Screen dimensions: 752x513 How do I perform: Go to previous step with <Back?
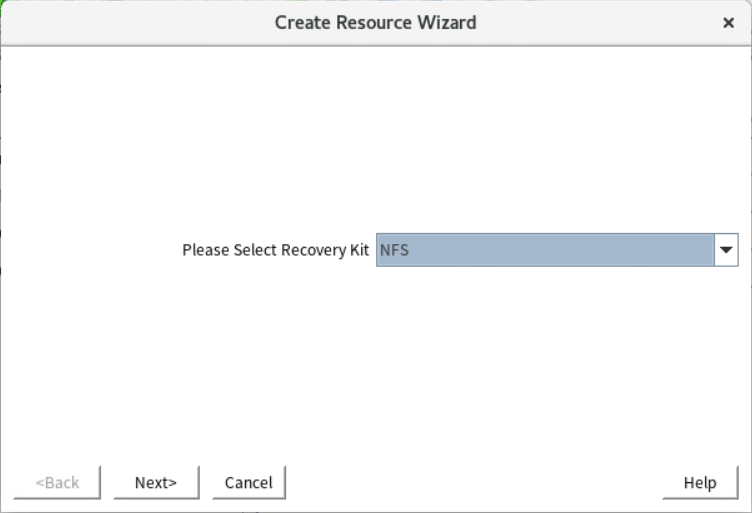click(58, 482)
